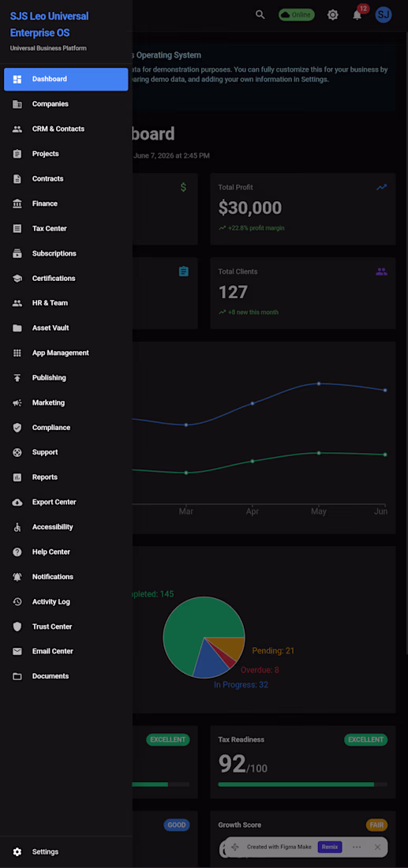The image size is (408, 868).
Task: Open notifications bell with 12 badge
Action: click(358, 14)
